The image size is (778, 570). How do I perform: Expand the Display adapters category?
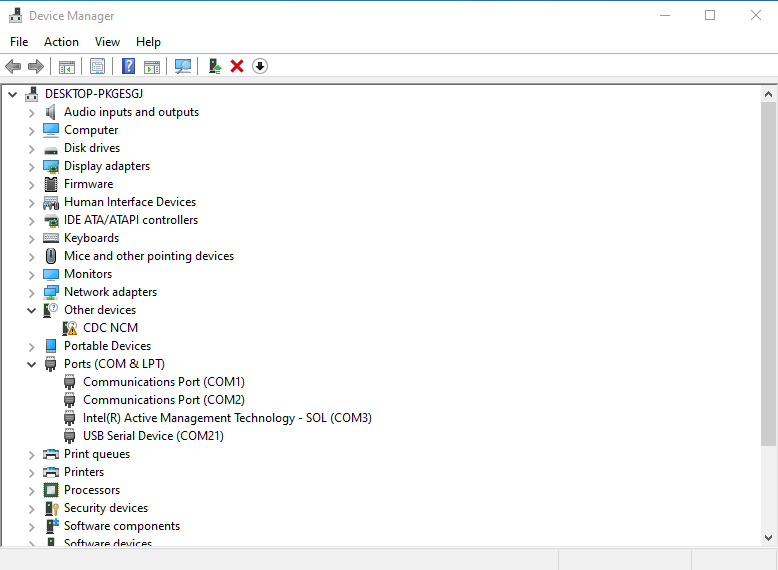[31, 167]
